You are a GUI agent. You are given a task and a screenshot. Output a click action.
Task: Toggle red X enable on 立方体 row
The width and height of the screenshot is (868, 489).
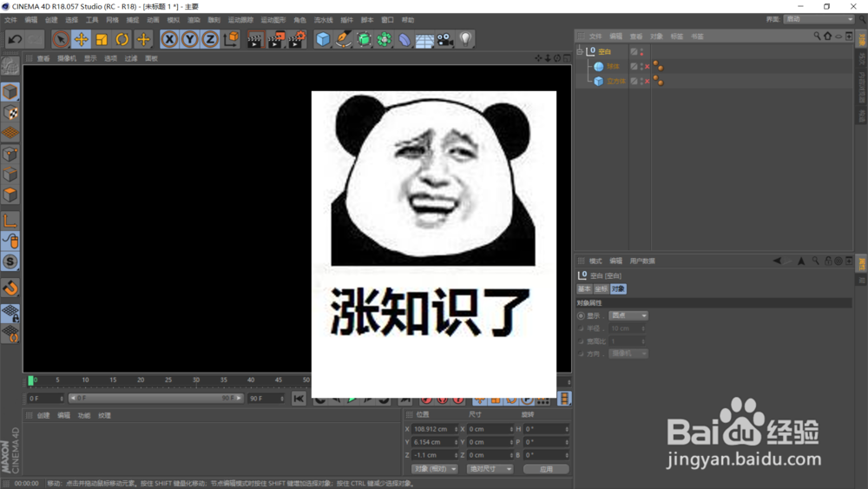648,82
